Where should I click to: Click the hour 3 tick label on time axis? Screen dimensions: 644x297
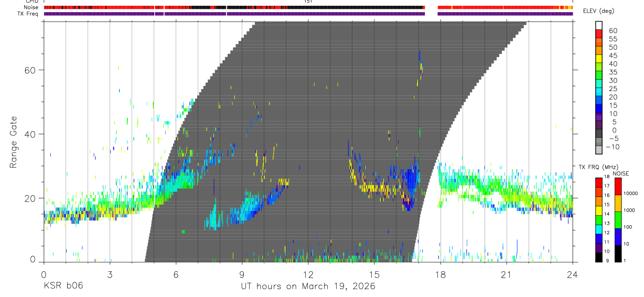[x=109, y=274]
